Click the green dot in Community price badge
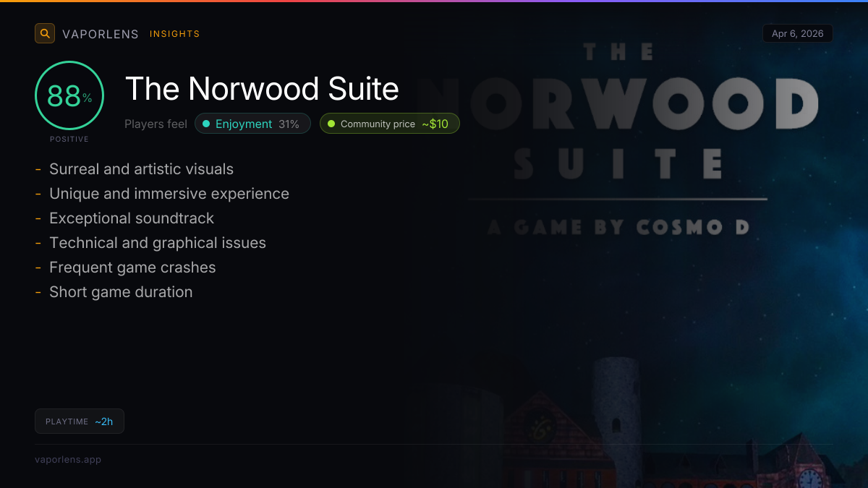 (x=331, y=124)
